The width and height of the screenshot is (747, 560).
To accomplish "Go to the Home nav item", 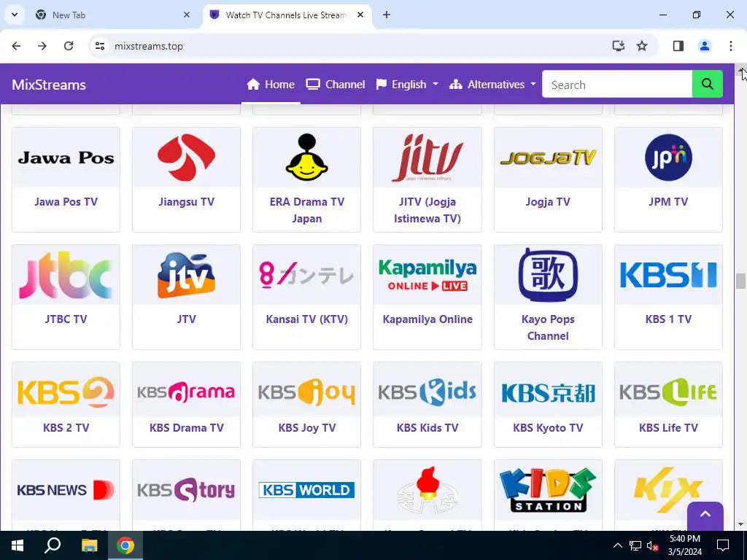I will pos(271,85).
